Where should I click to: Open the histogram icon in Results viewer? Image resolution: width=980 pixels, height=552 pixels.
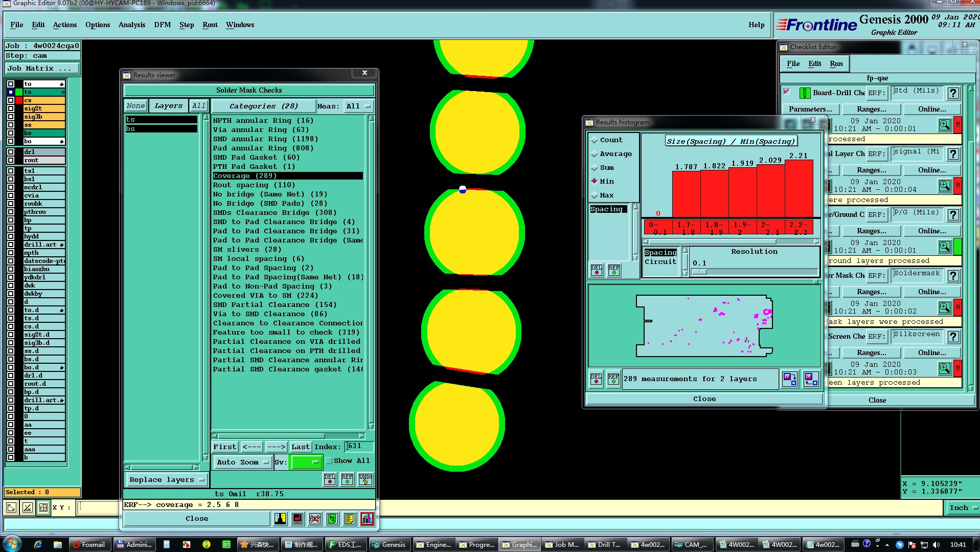(x=367, y=519)
